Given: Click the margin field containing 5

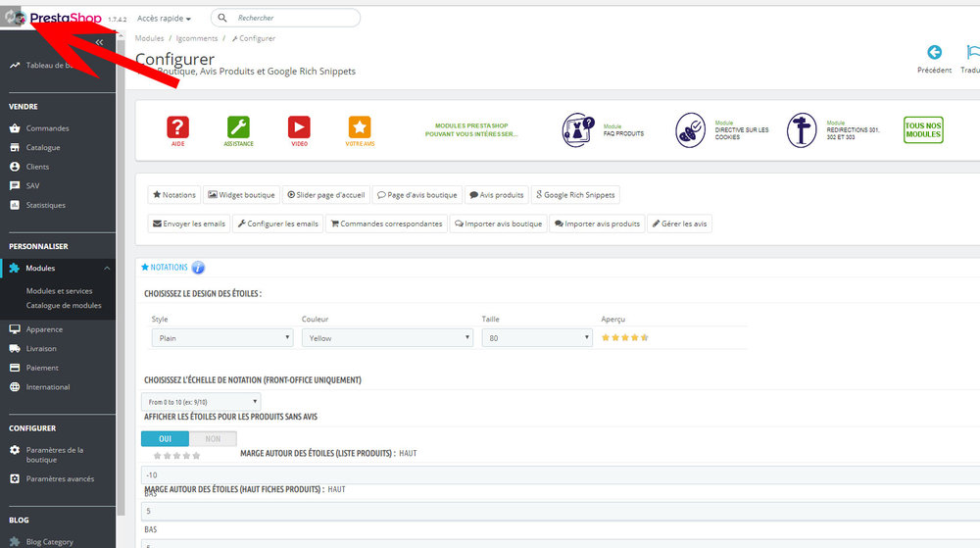Looking at the screenshot, I should pyautogui.click(x=561, y=511).
